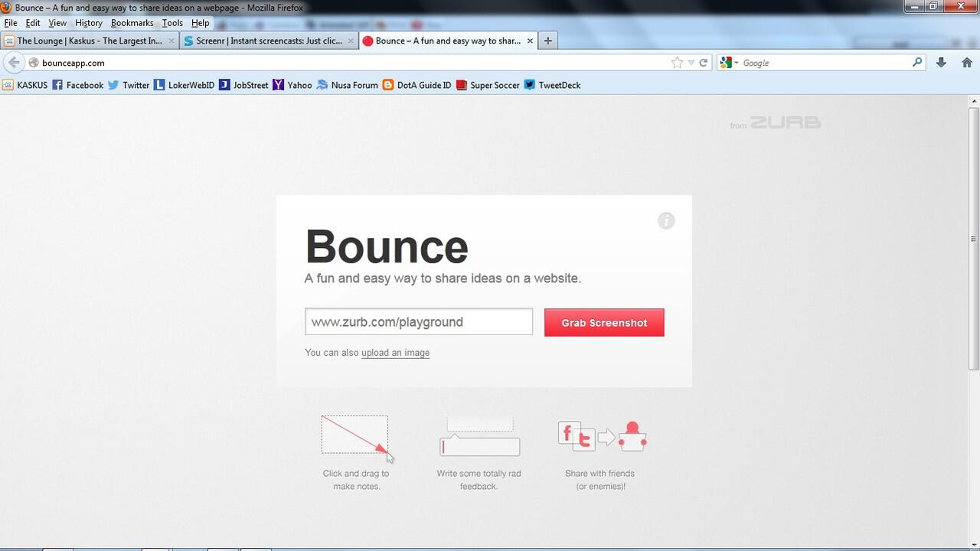Image resolution: width=980 pixels, height=551 pixels.
Task: Open the Downloads arrow button
Action: (x=941, y=63)
